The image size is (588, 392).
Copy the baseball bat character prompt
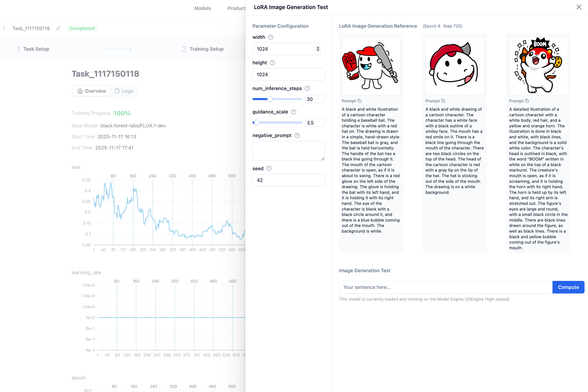pyautogui.click(x=360, y=101)
